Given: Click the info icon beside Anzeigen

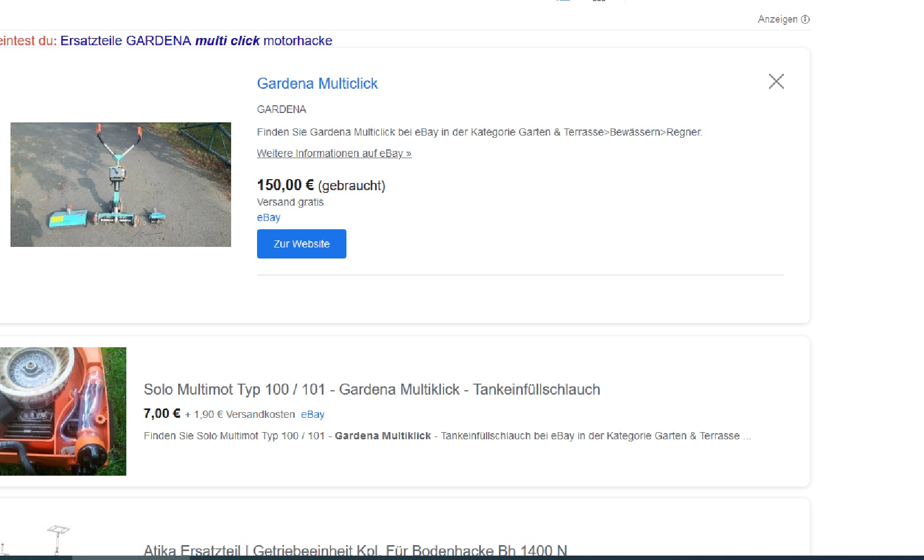Looking at the screenshot, I should [805, 19].
